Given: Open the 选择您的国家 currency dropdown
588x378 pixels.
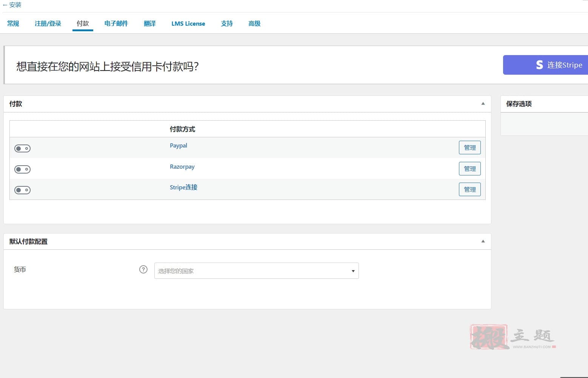Looking at the screenshot, I should (x=256, y=271).
